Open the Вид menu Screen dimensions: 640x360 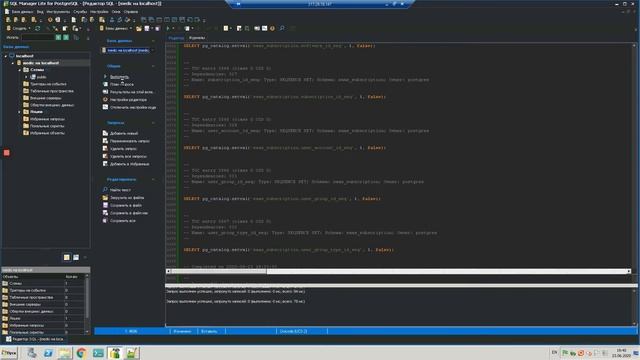coord(40,12)
